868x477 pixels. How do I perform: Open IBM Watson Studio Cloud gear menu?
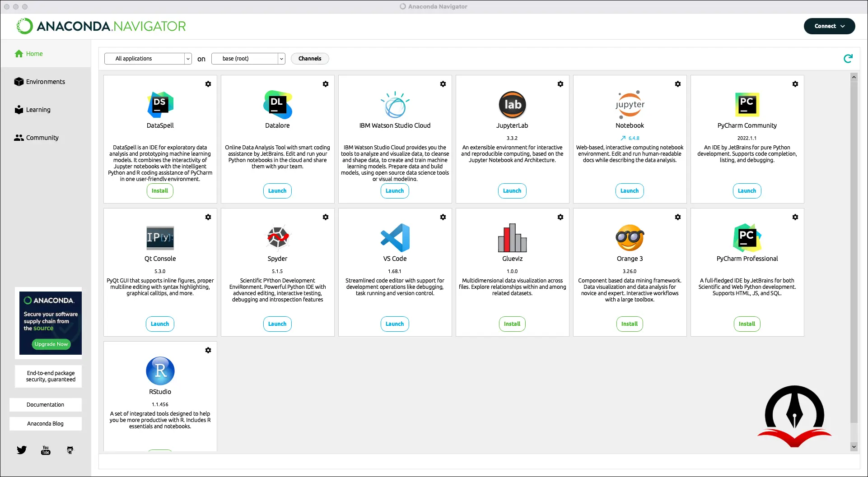443,84
